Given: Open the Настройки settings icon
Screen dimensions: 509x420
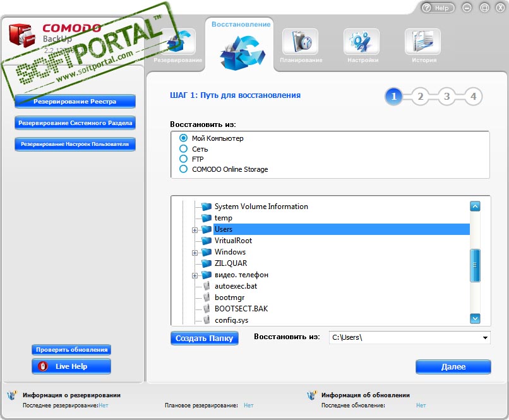Looking at the screenshot, I should tap(362, 41).
